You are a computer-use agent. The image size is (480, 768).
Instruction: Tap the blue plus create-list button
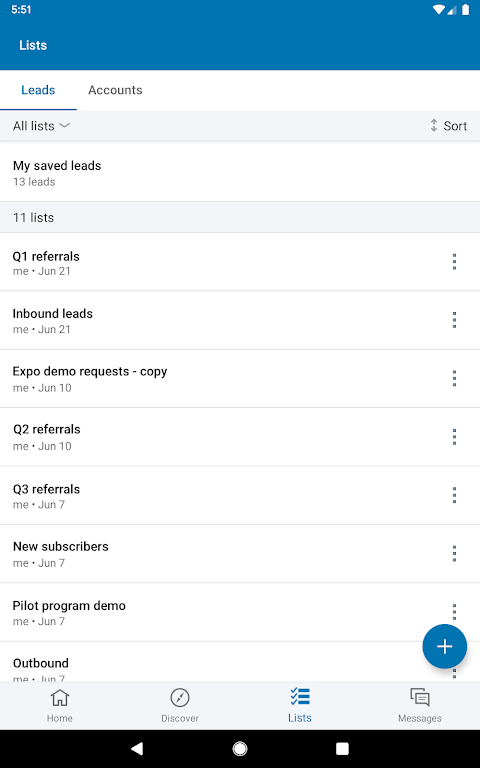(x=445, y=647)
